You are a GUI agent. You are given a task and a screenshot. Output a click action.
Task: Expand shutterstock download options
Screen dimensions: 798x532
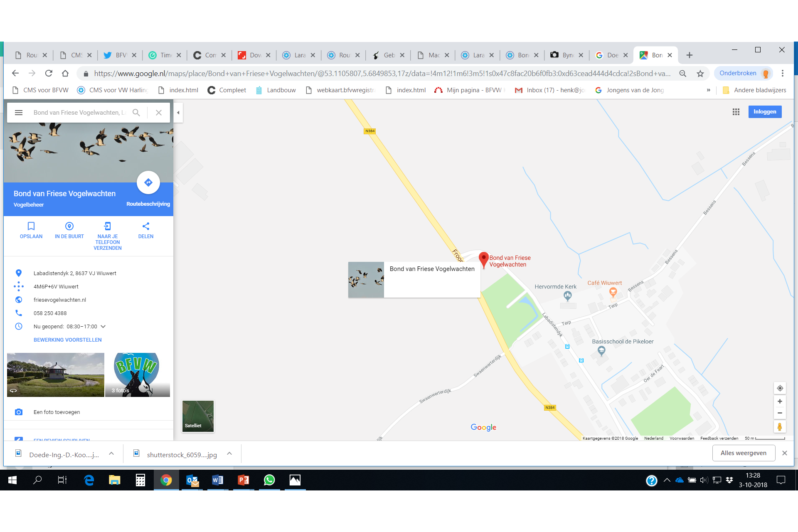tap(229, 453)
